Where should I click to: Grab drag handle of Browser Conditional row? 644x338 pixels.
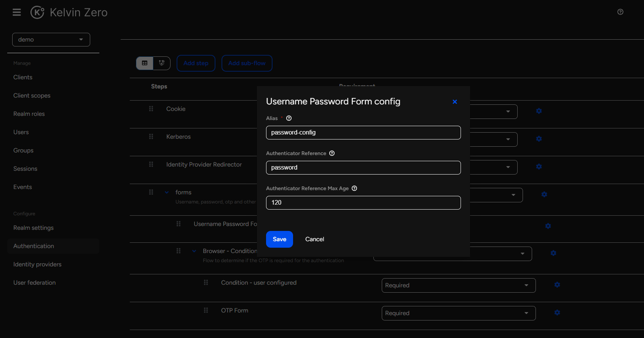click(179, 251)
